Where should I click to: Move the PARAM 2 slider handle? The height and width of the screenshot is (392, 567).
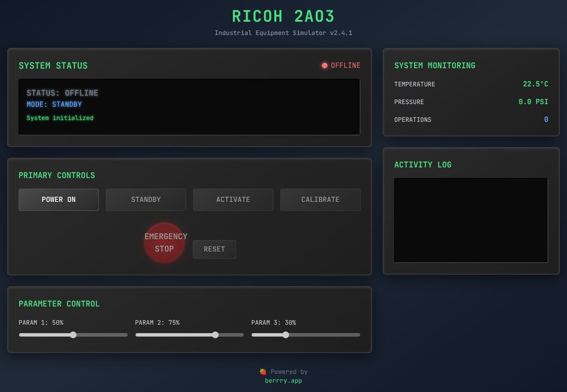pos(215,335)
